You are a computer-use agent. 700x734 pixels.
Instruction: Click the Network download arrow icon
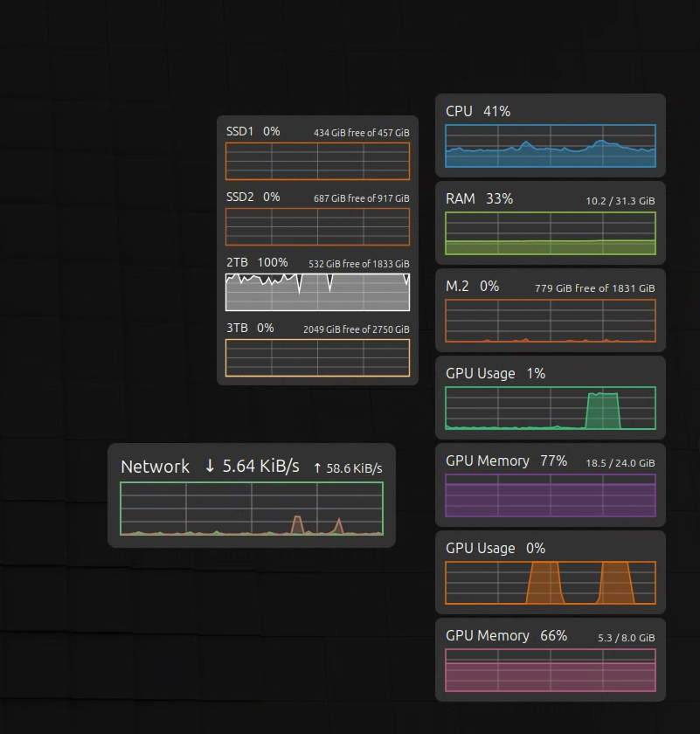[210, 467]
